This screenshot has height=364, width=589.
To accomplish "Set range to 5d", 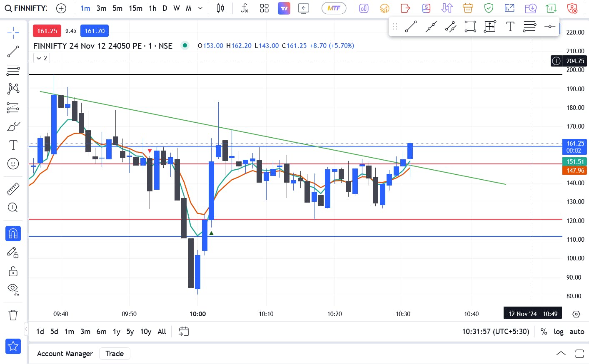I will (x=54, y=332).
